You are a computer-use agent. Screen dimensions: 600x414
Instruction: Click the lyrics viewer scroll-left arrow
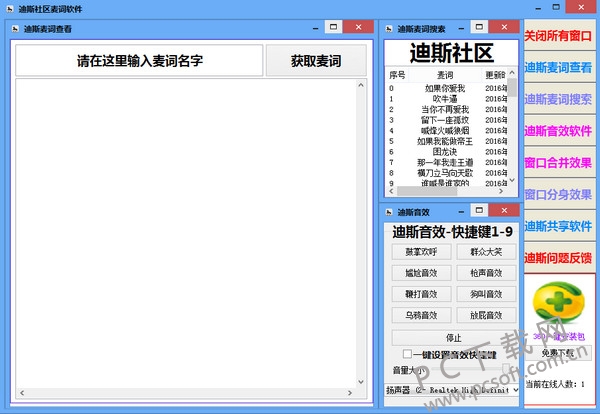22,393
